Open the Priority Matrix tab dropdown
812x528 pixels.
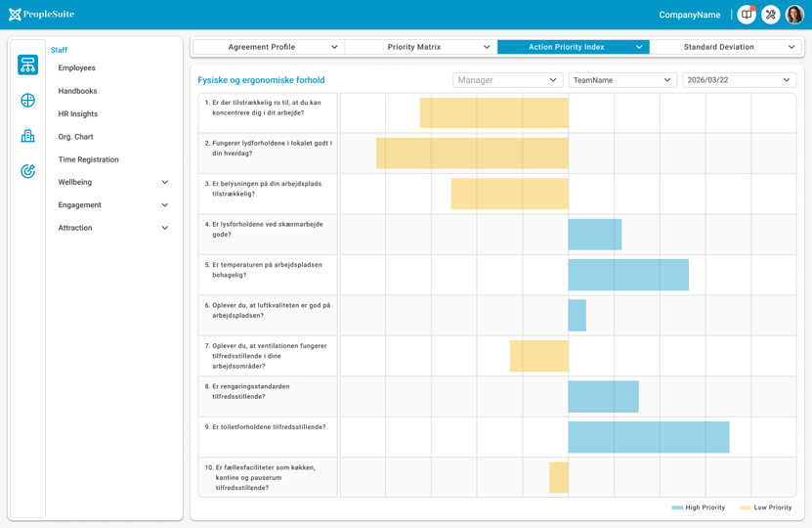[x=421, y=47]
